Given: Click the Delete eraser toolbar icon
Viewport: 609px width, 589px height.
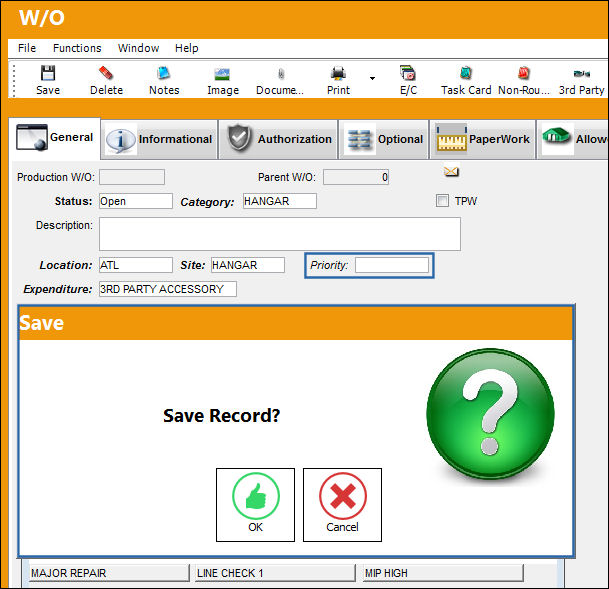Looking at the screenshot, I should pyautogui.click(x=106, y=73).
